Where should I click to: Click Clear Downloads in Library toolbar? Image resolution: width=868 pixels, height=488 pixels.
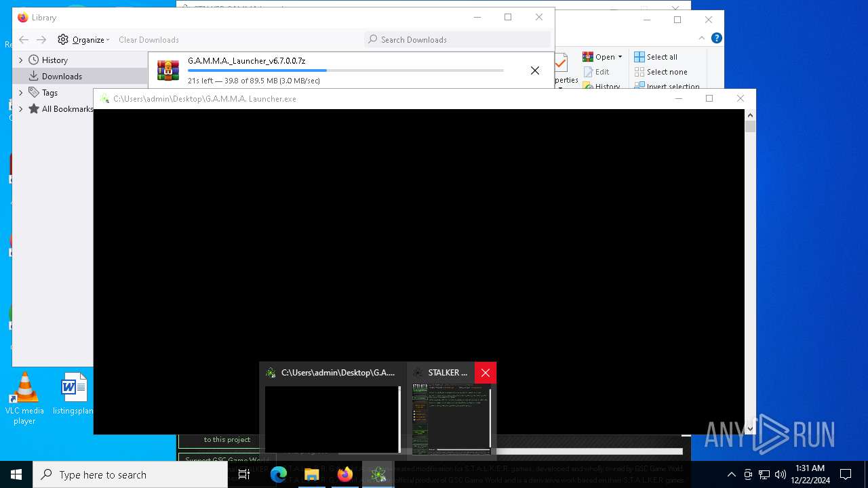coord(149,40)
